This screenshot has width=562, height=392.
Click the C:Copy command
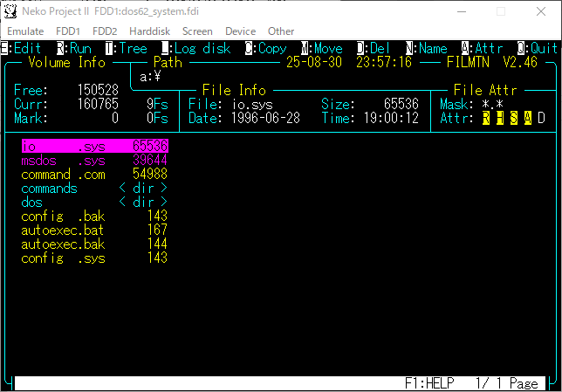tap(265, 49)
